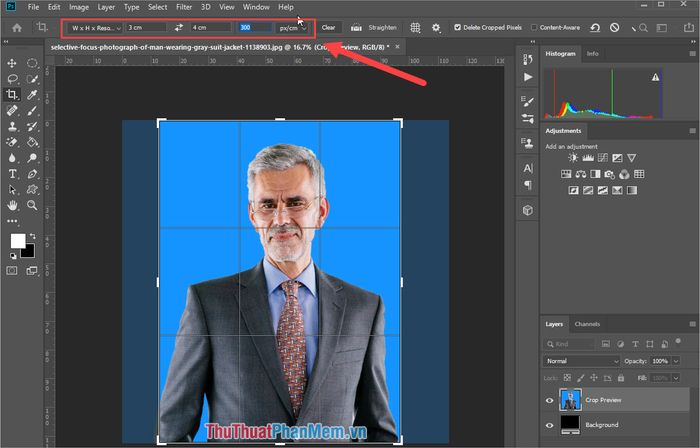Add a Levels adjustment
This screenshot has height=448, width=700.
click(588, 158)
